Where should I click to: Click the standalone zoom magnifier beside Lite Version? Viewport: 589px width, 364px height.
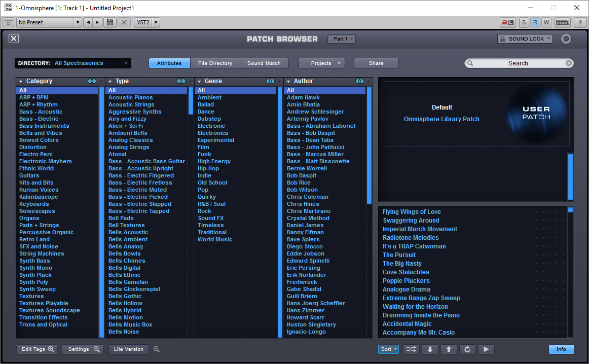(157, 349)
